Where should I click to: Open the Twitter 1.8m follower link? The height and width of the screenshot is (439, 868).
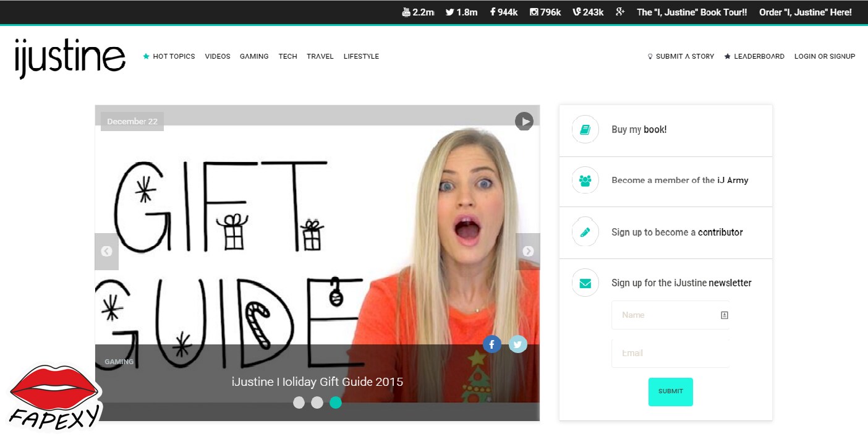tap(461, 12)
